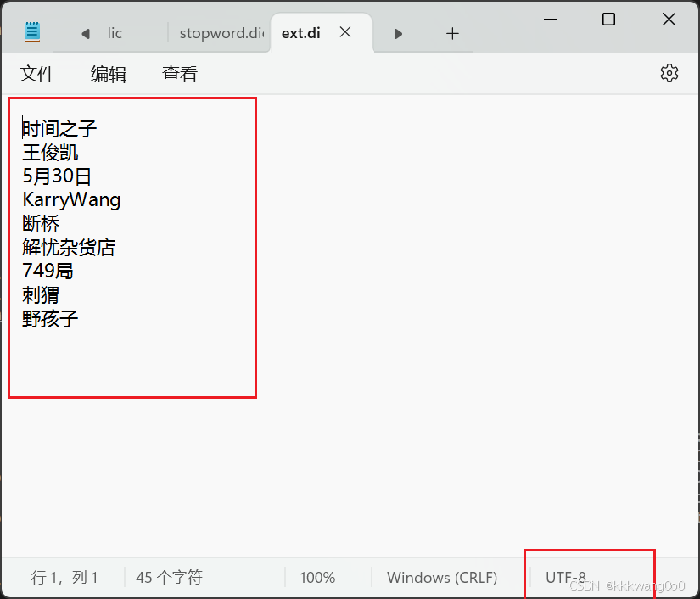Open the 查看 menu

[180, 74]
